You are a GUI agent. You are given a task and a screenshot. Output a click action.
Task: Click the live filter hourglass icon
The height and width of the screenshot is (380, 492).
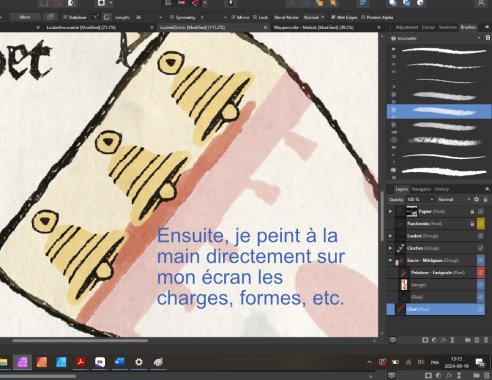[452, 340]
